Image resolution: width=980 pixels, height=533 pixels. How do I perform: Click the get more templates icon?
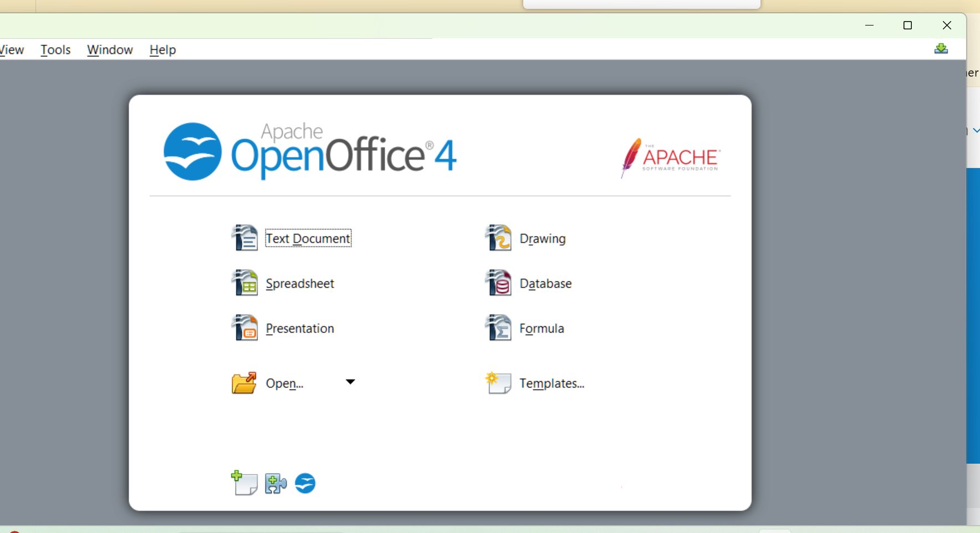(x=244, y=483)
